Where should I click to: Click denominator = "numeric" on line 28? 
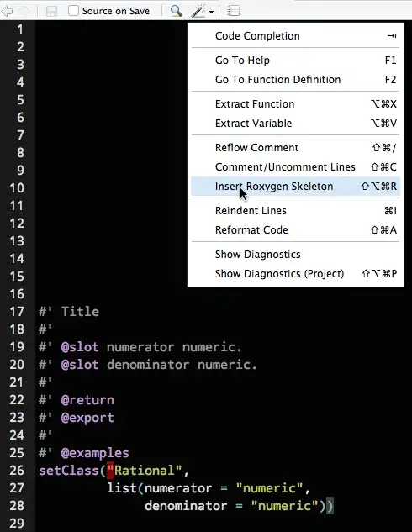click(x=231, y=506)
